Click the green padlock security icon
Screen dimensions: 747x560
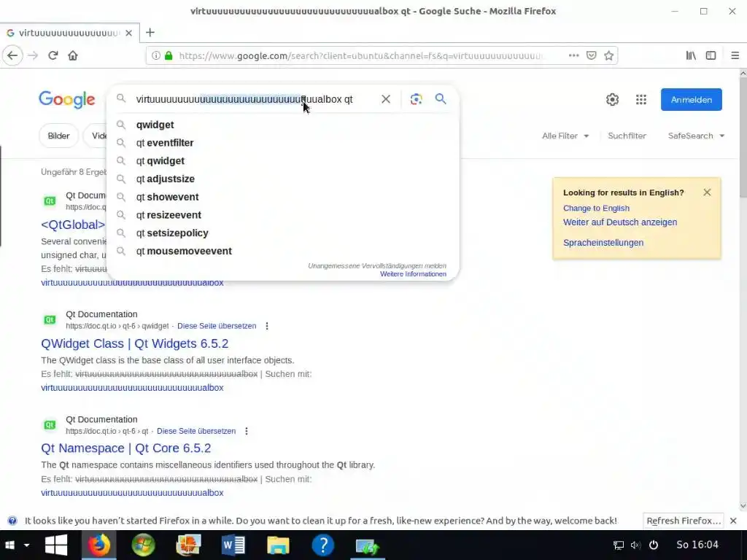(169, 55)
